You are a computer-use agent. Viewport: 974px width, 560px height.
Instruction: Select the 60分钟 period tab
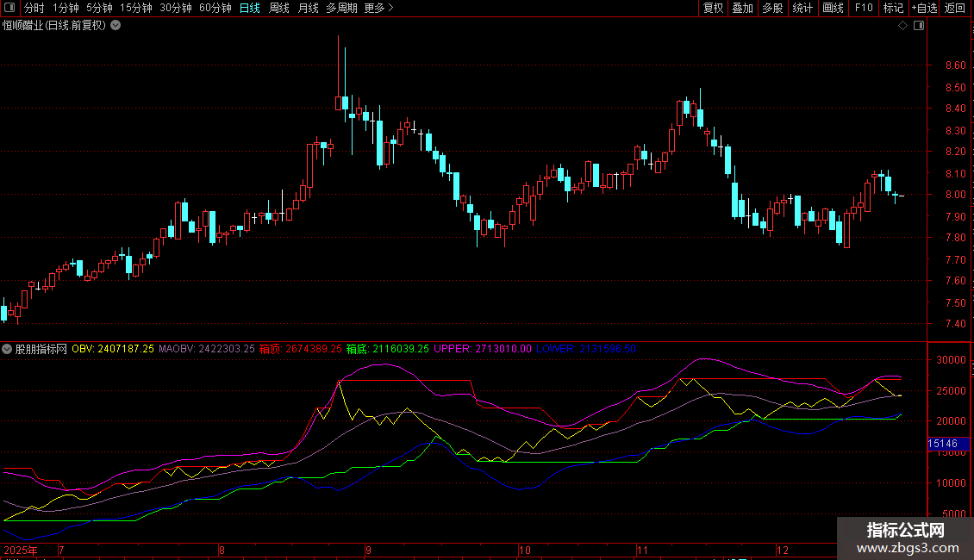pyautogui.click(x=215, y=8)
